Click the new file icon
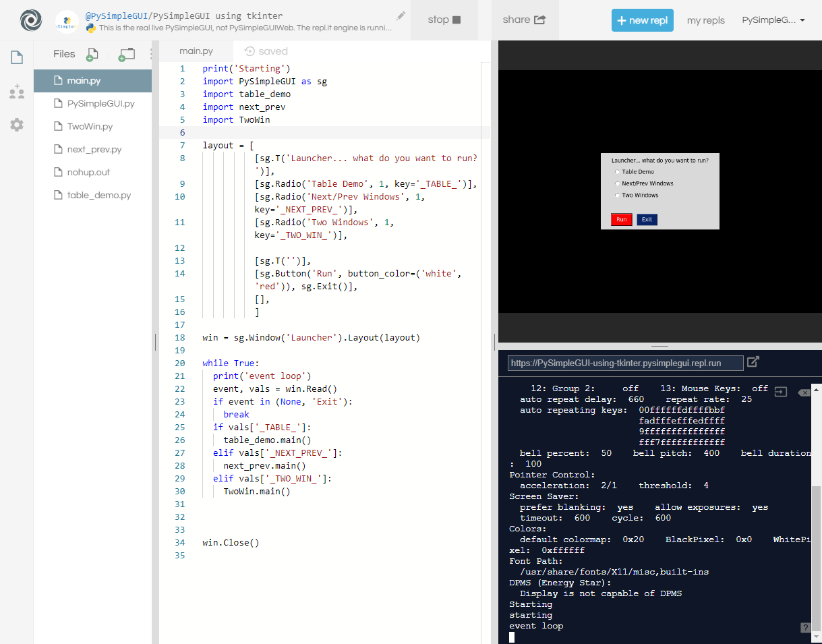 pos(92,55)
